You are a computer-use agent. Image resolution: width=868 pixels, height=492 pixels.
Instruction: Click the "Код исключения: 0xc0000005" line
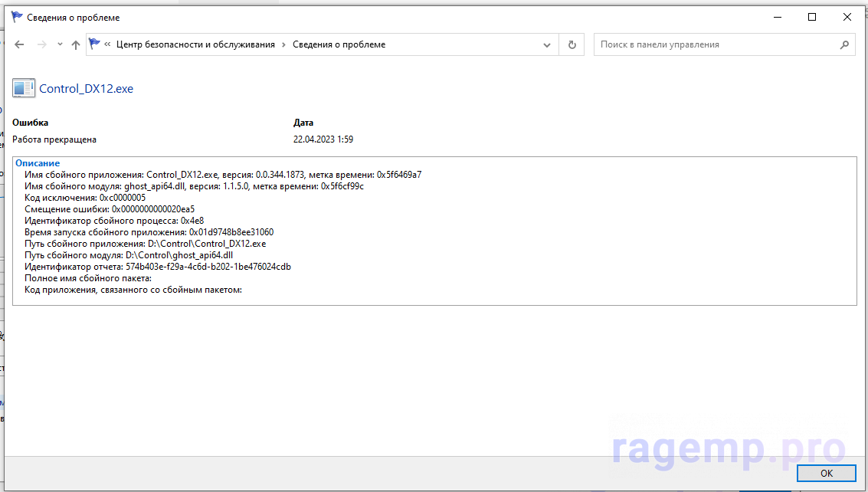tap(85, 198)
